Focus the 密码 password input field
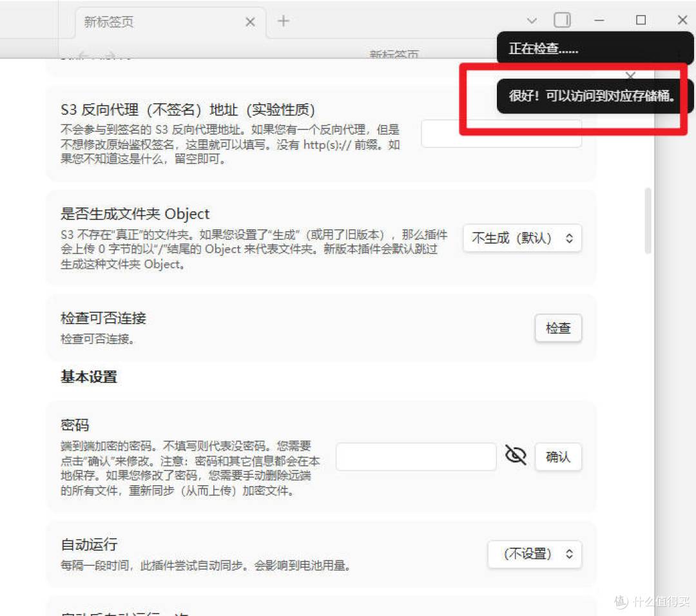Image resolution: width=696 pixels, height=616 pixels. point(416,457)
